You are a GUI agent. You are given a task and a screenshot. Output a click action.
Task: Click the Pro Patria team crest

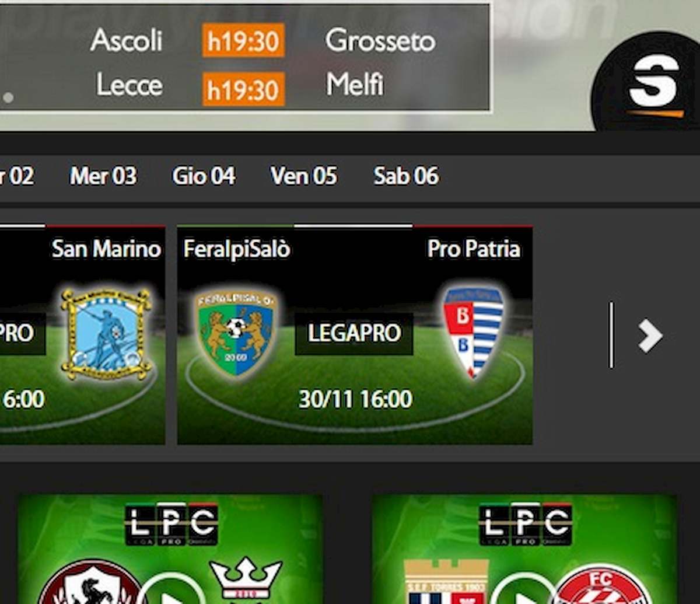(x=473, y=330)
